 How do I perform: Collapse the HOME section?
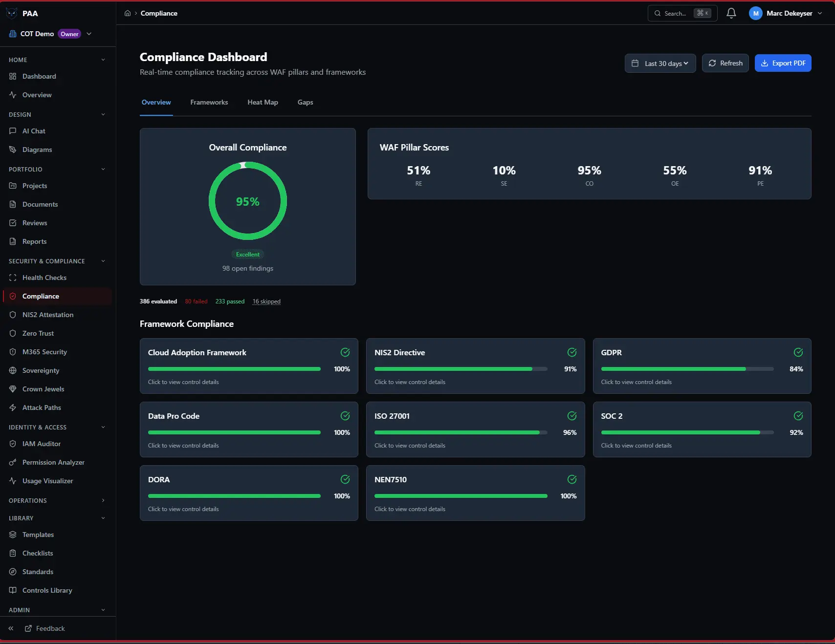click(x=103, y=60)
